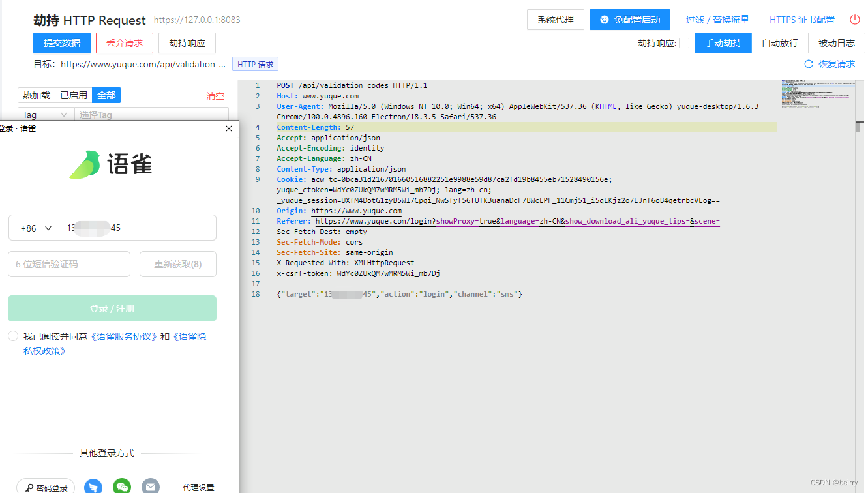Click 恢复请求 link
Screen dimensions: 868x493
[x=837, y=64]
